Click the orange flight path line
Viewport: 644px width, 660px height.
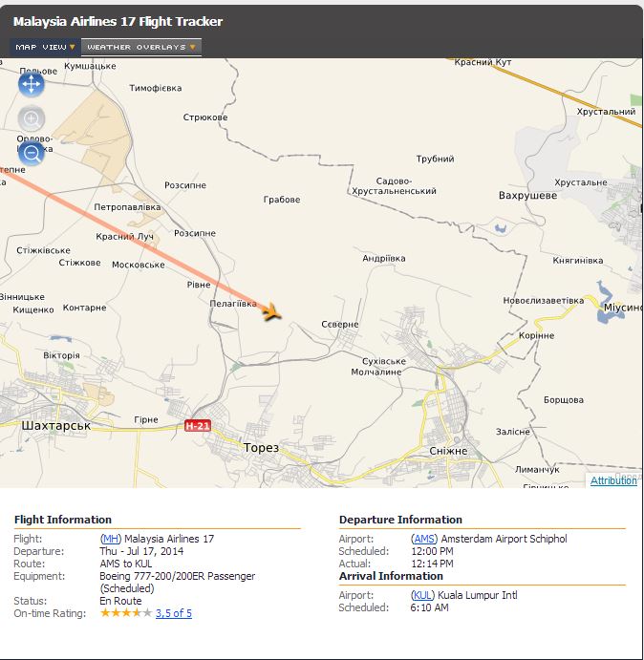143,245
